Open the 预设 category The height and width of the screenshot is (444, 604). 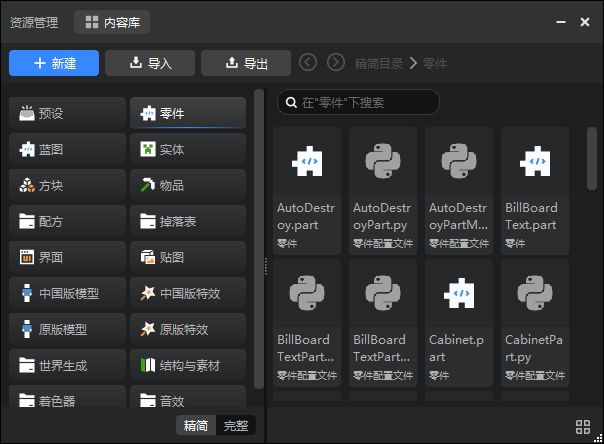point(67,113)
